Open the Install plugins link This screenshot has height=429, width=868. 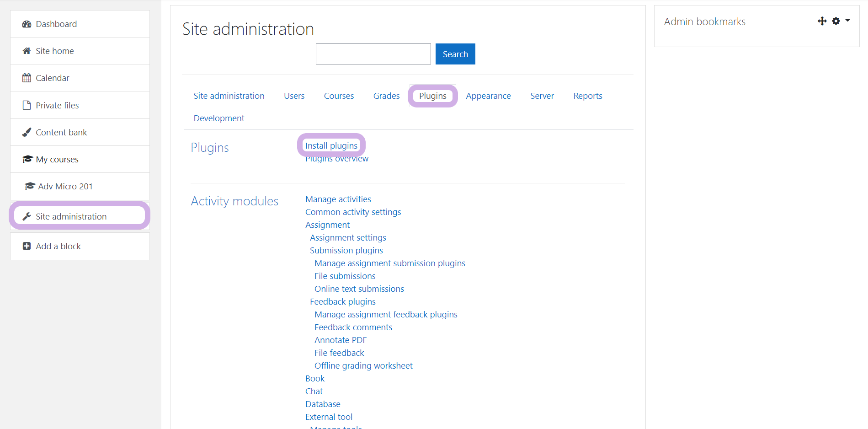(x=331, y=145)
